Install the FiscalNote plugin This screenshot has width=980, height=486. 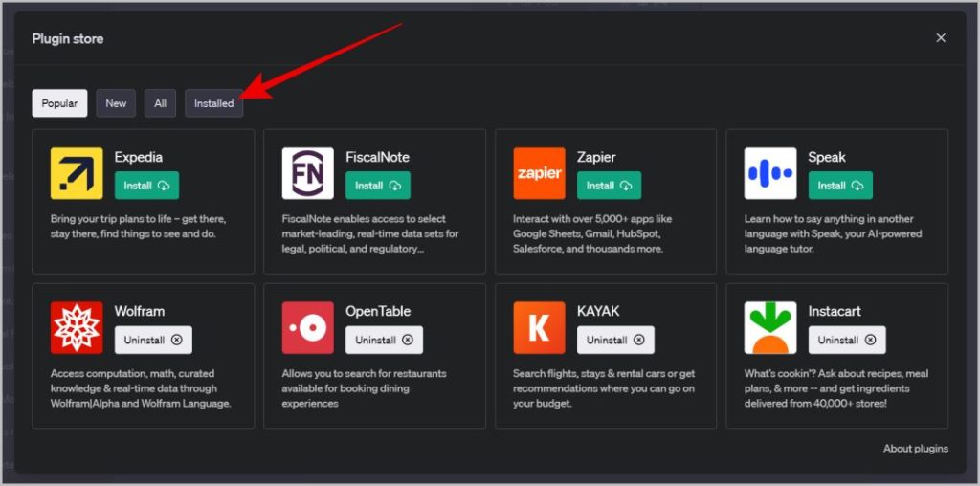(378, 186)
